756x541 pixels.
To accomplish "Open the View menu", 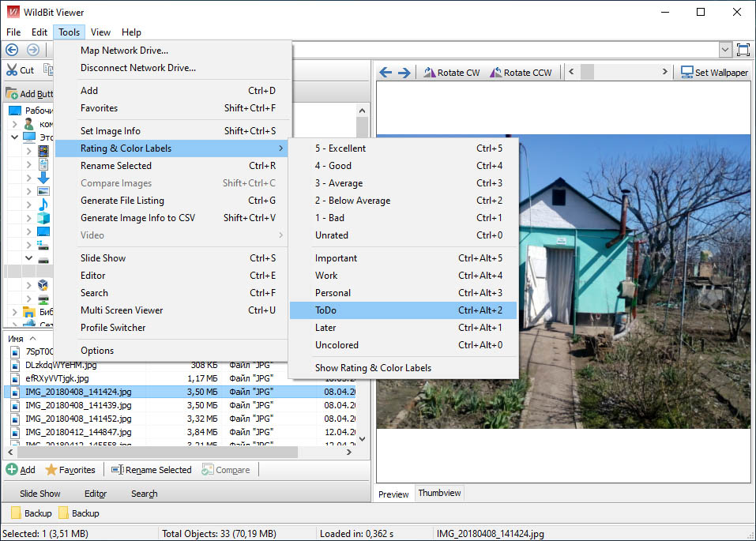I will point(100,32).
